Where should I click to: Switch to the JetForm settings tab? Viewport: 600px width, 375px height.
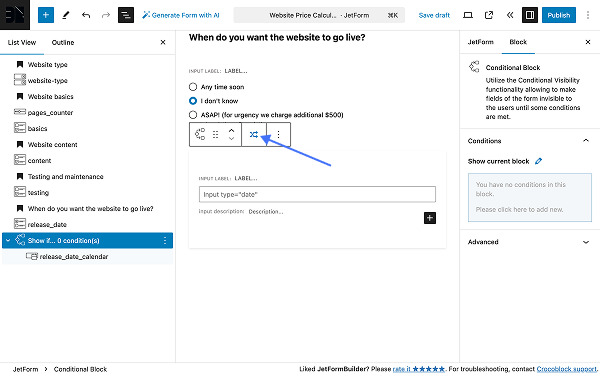click(481, 42)
